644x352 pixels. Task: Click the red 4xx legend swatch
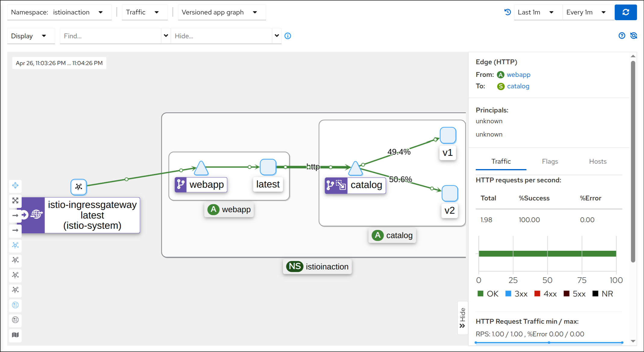[537, 294]
